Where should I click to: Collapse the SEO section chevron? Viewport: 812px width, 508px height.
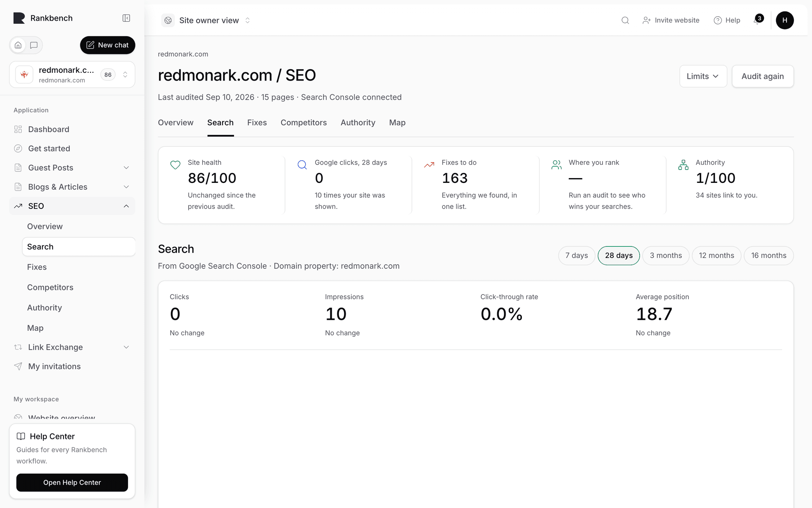coord(126,206)
